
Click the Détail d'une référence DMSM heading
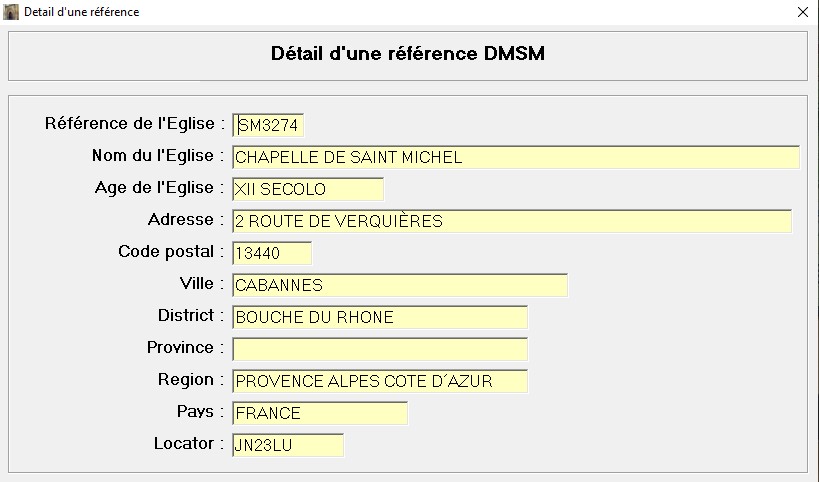[x=407, y=53]
